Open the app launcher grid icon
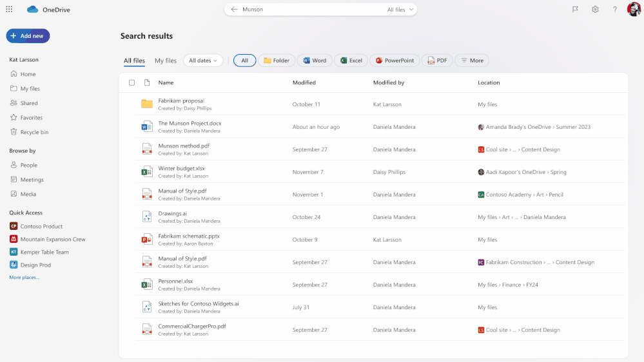This screenshot has height=362, width=644. coord(9,10)
